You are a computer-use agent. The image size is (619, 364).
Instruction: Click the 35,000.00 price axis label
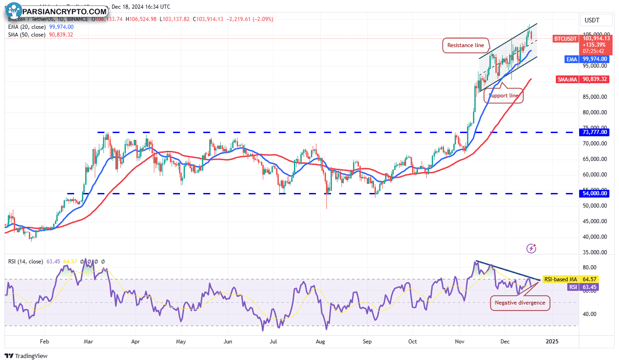coord(595,252)
